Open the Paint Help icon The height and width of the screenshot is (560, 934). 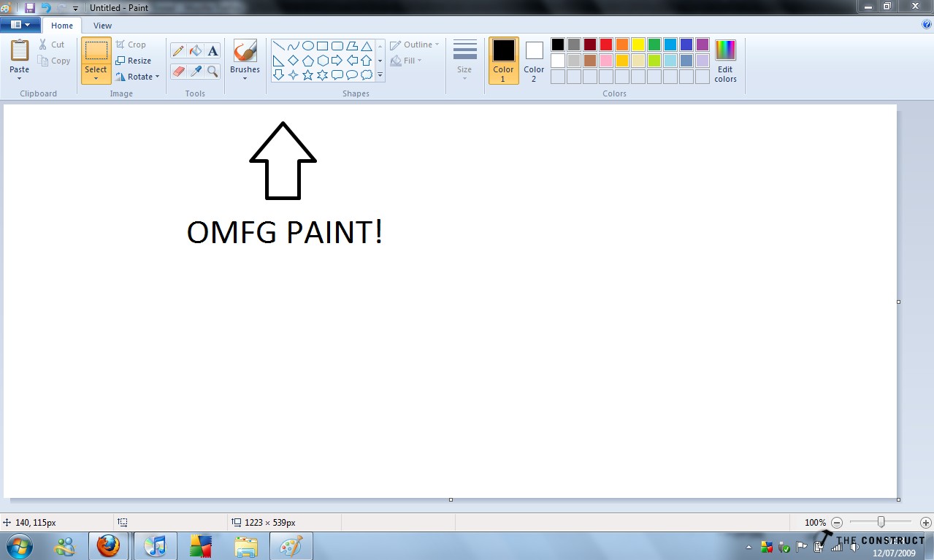(927, 24)
